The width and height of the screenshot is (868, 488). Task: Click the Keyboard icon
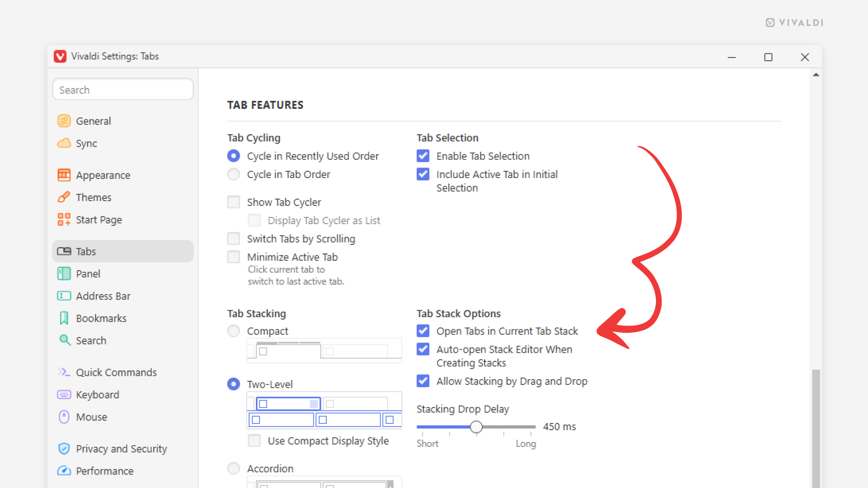(x=64, y=394)
